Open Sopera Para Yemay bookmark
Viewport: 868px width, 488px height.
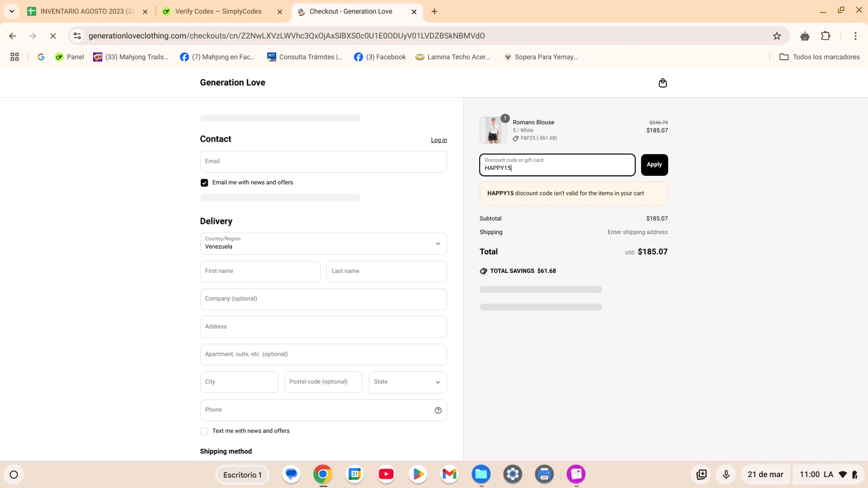pyautogui.click(x=540, y=57)
